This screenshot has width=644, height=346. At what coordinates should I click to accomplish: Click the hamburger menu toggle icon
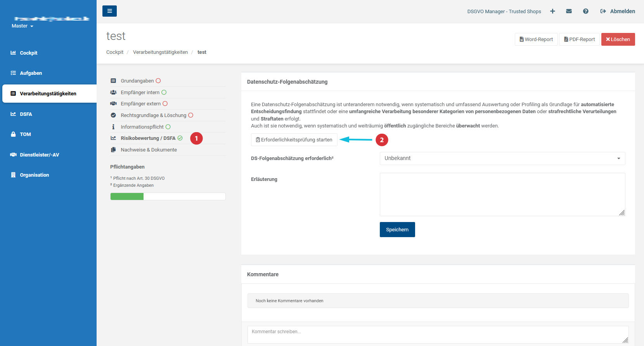(109, 11)
